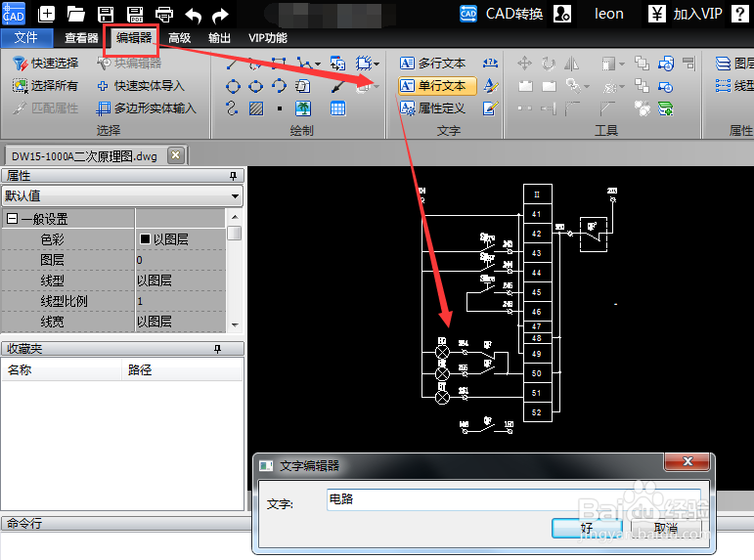Screen dimensions: 754x560
Task: Click the CAD convert icon
Action: click(x=467, y=14)
